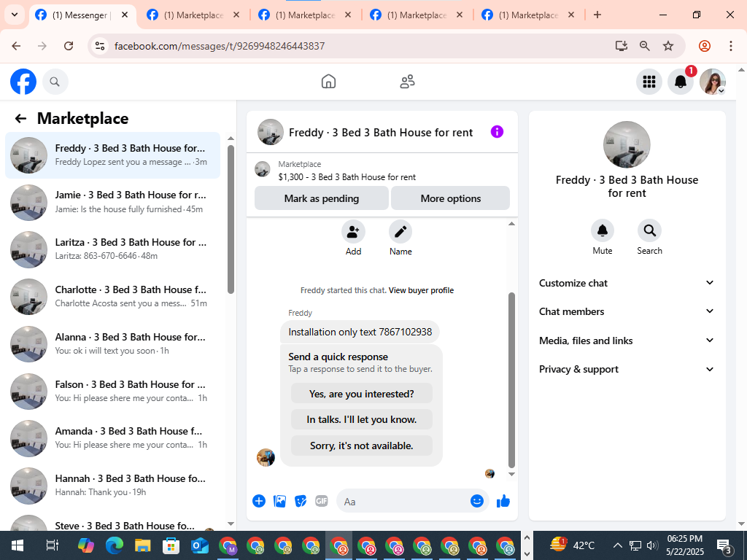
Task: Reload the page with the refresh icon
Action: click(x=69, y=46)
